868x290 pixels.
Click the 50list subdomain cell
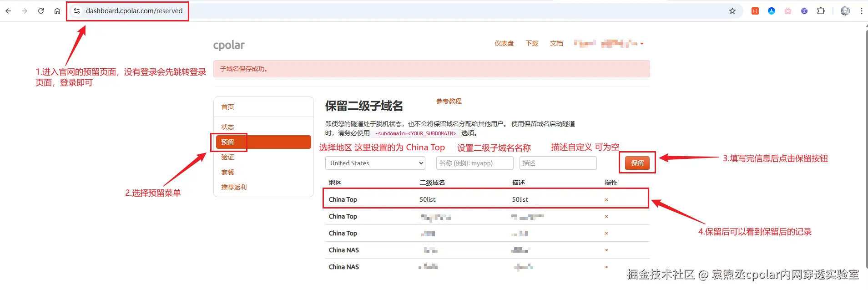pyautogui.click(x=428, y=199)
